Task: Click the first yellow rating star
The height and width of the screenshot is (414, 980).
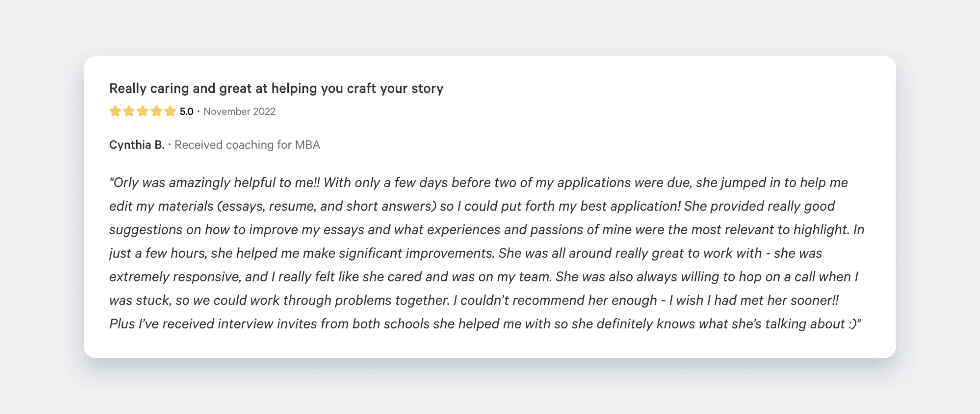Action: 115,111
